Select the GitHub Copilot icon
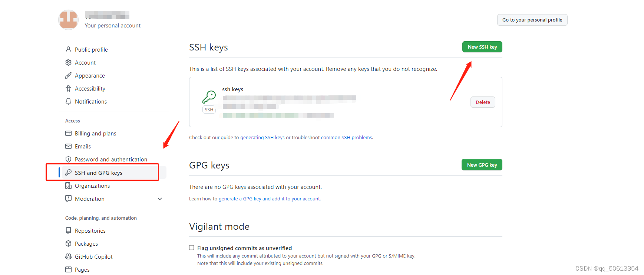 tap(68, 256)
